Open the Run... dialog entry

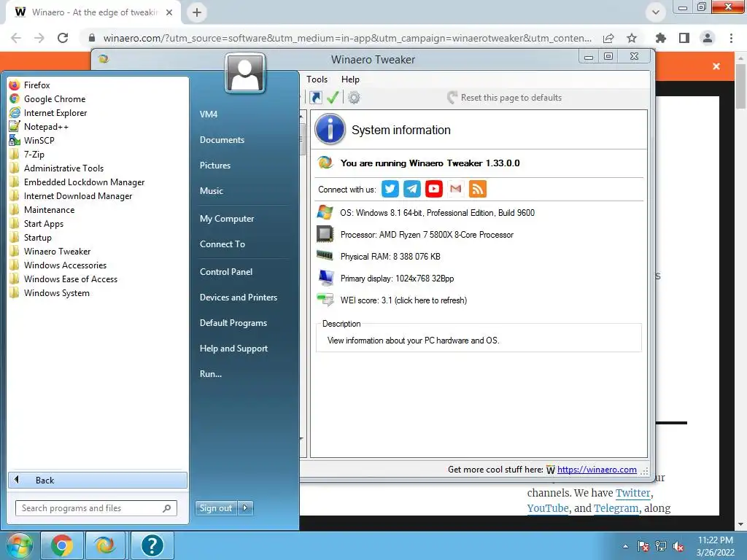(211, 374)
